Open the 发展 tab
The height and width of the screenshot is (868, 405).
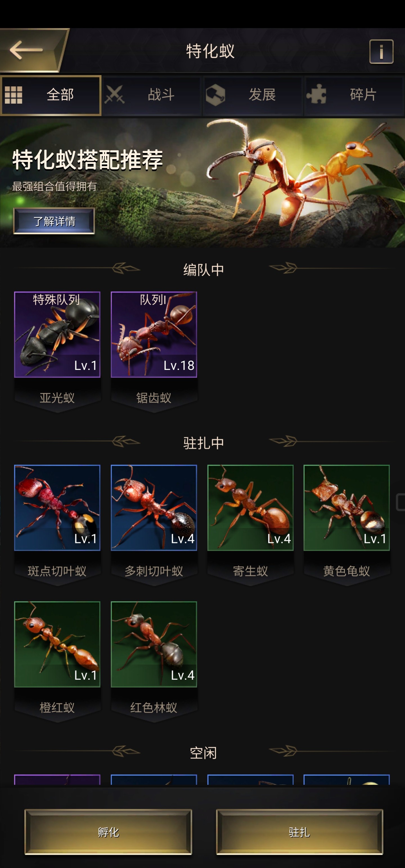coord(253,96)
